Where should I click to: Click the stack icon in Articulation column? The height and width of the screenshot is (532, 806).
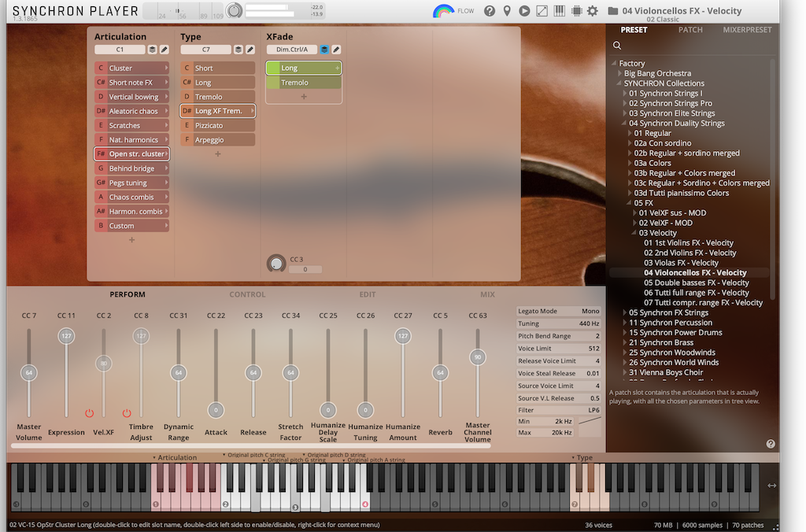[152, 50]
